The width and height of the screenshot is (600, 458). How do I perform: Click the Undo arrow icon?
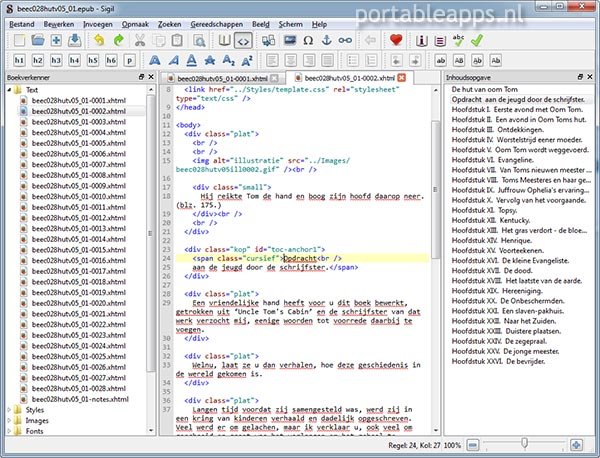pyautogui.click(x=98, y=41)
